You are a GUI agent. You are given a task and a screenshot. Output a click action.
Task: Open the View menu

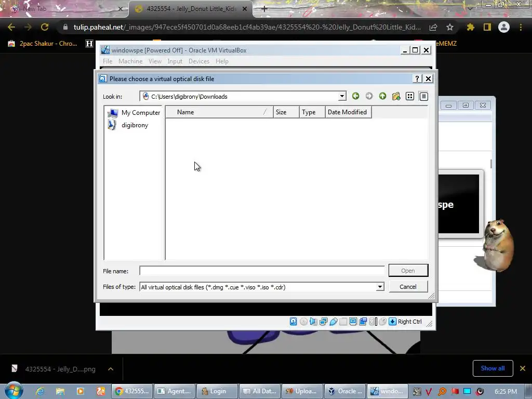click(x=155, y=61)
